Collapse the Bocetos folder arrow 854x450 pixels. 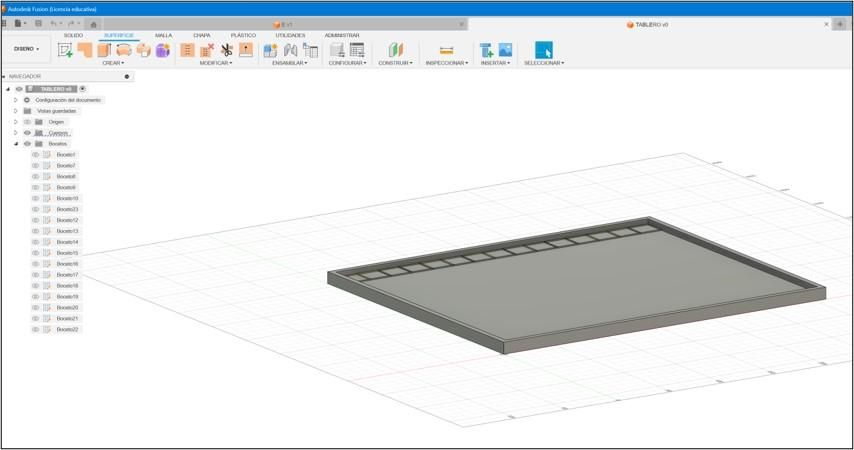coord(16,144)
